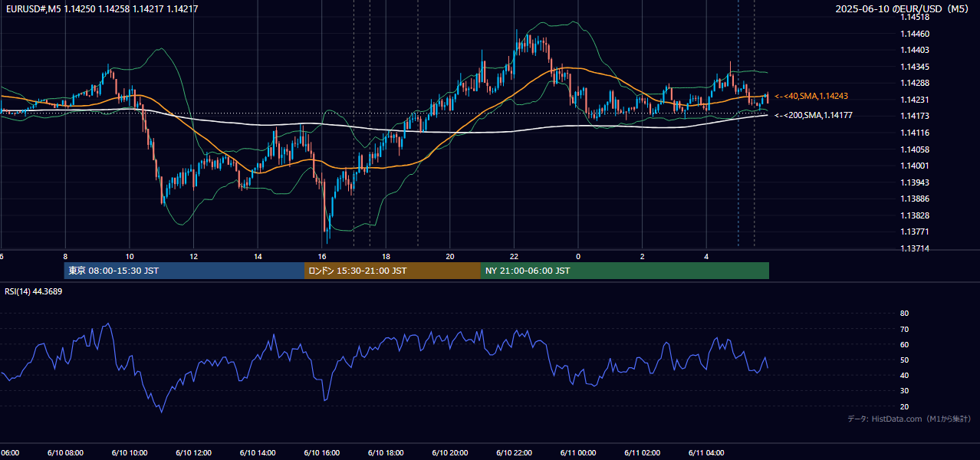Click the 200 SMA 1.14177 label

pyautogui.click(x=814, y=116)
